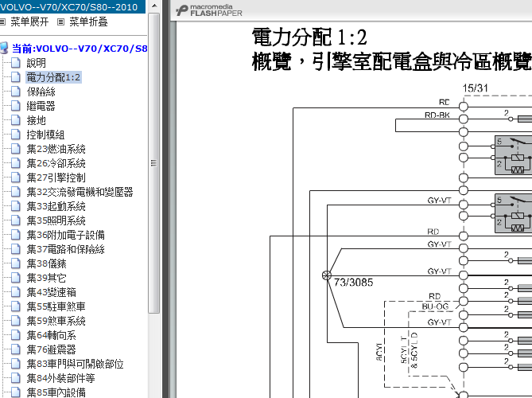Open 集85車內設備 entry
Viewport: 532px width, 398px height.
pyautogui.click(x=56, y=392)
